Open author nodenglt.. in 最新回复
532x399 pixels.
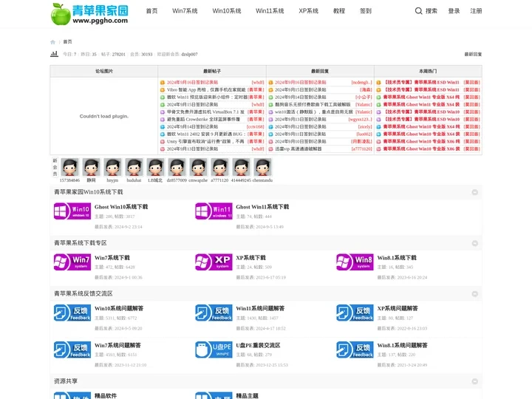tap(361, 83)
